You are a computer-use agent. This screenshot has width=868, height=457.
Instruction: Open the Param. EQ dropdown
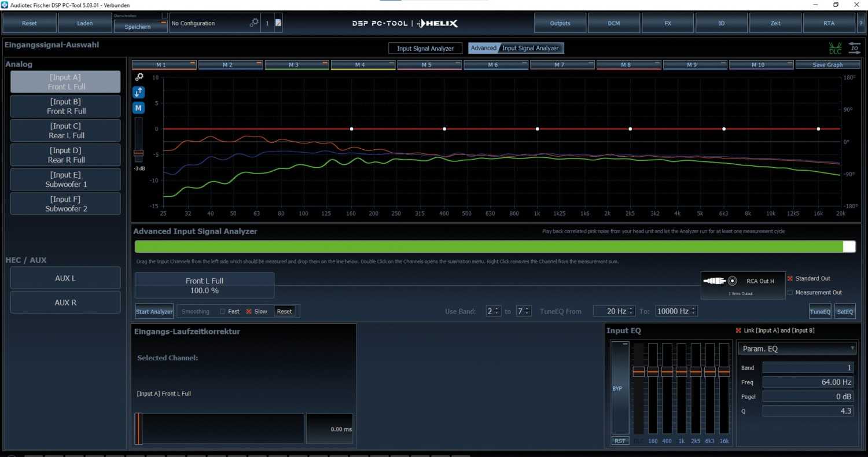pyautogui.click(x=797, y=349)
